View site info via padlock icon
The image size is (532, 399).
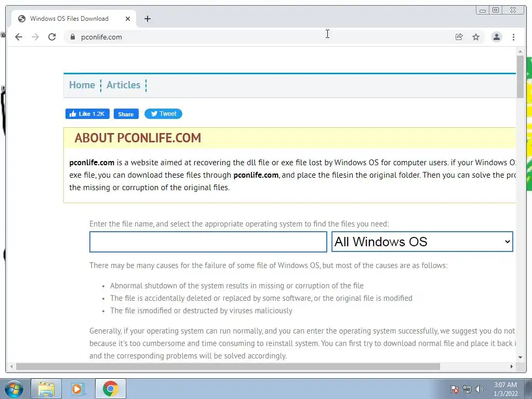point(72,37)
